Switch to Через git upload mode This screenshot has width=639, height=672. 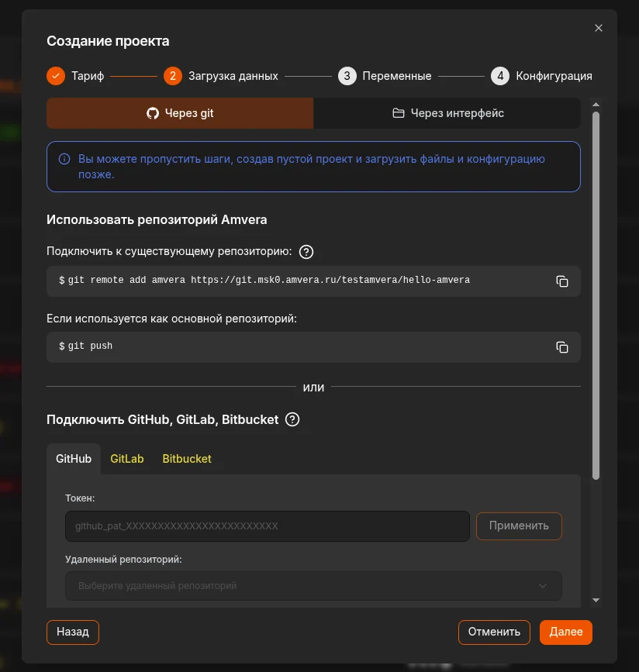point(180,113)
